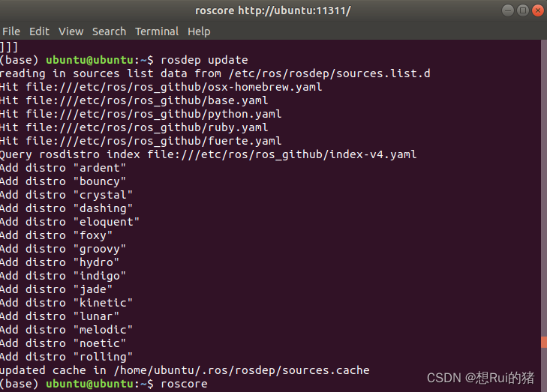The width and height of the screenshot is (547, 392).
Task: Click the fuerte.yaml Hit line
Action: [140, 141]
